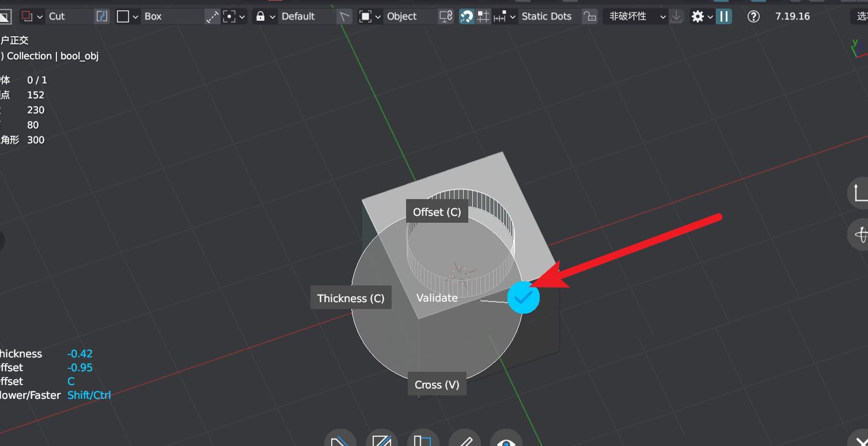Click the square shape type icon
Screen dimensions: 868x446
click(123, 17)
